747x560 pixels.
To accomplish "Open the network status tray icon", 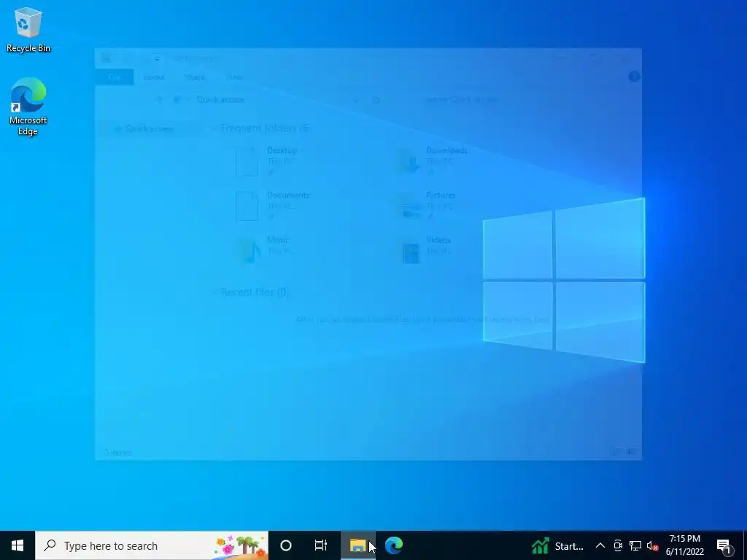I will (x=635, y=545).
